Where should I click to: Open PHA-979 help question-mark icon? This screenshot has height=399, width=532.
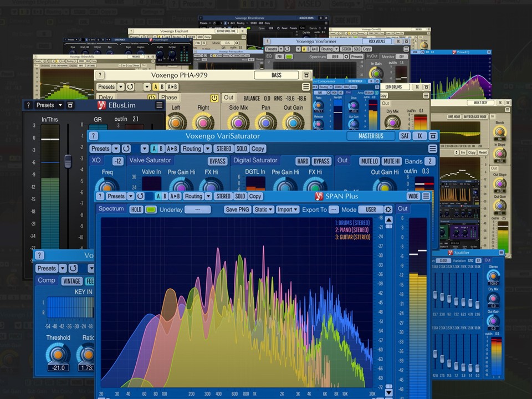[100, 75]
